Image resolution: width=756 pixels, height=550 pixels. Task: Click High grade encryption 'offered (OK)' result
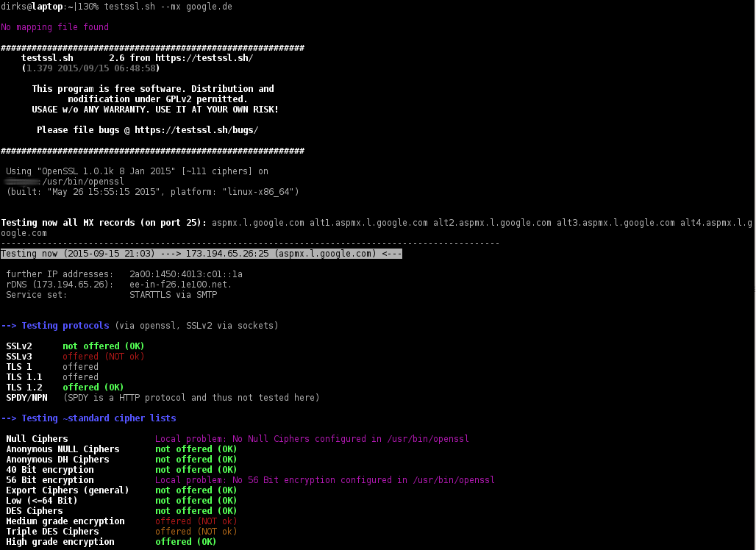[185, 542]
